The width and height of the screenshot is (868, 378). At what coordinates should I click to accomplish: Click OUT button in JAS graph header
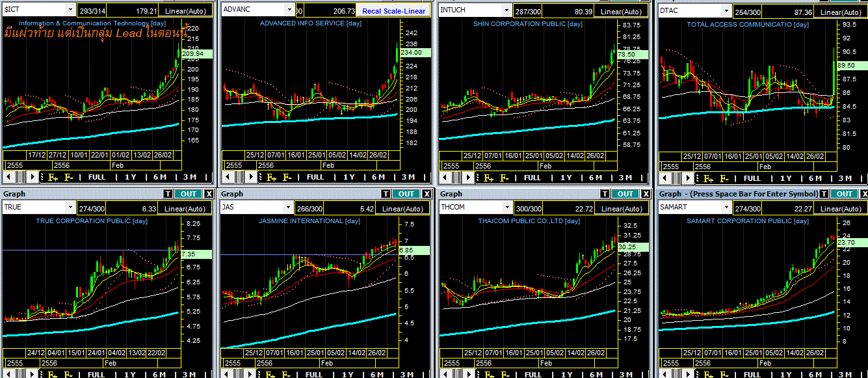[406, 194]
